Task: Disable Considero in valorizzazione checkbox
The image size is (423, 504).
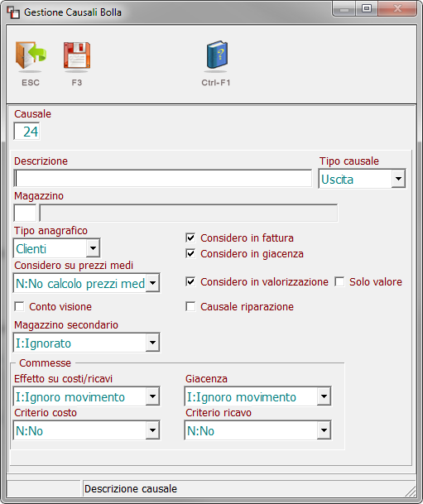Action: tap(190, 281)
